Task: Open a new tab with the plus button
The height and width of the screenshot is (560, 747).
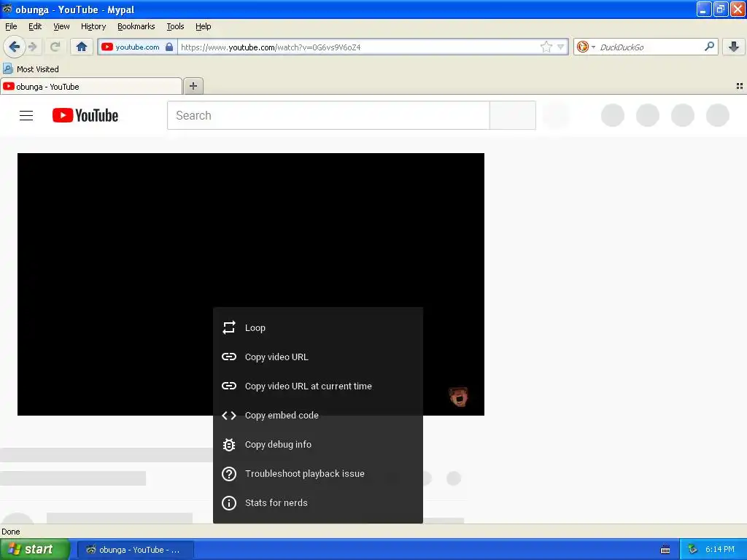Action: click(x=193, y=86)
